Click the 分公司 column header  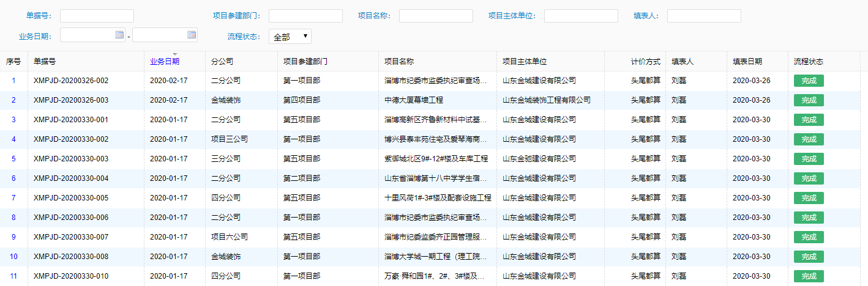click(x=222, y=62)
